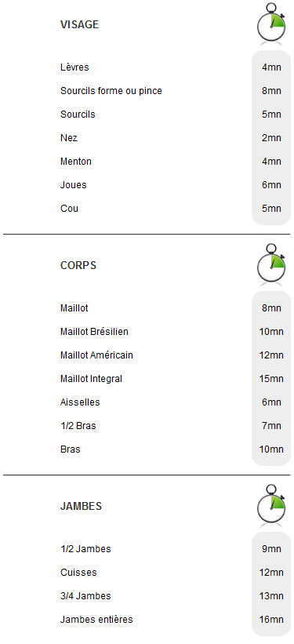
Task: Click the stopwatch icon beside JAMBES
Action: coord(271,505)
